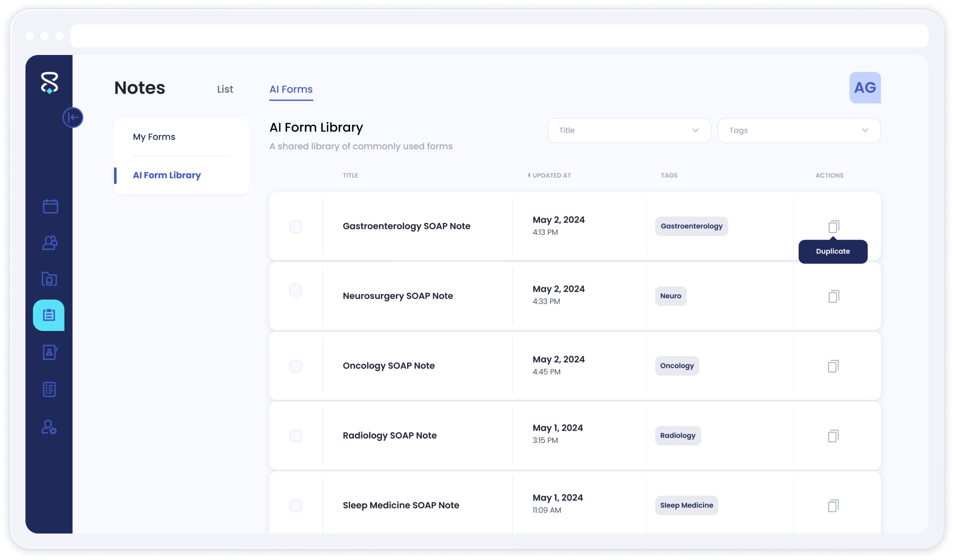Switch to the List tab
This screenshot has height=560, width=954.
point(225,89)
